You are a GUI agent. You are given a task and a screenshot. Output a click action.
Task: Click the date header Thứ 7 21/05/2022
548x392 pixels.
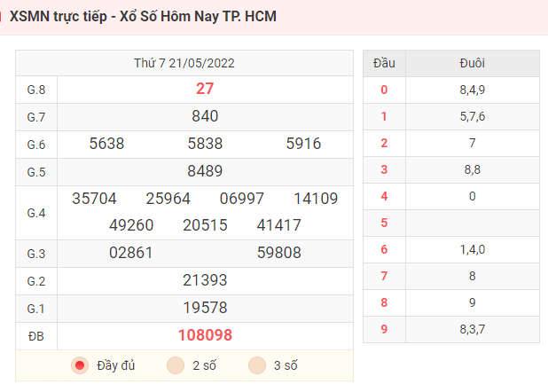pos(184,63)
